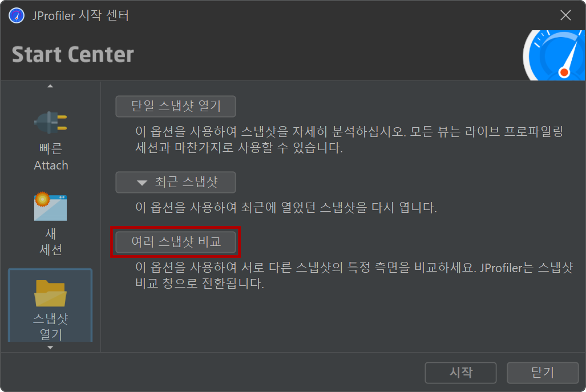This screenshot has width=586, height=392.
Task: Click the 시작 button
Action: pyautogui.click(x=460, y=373)
